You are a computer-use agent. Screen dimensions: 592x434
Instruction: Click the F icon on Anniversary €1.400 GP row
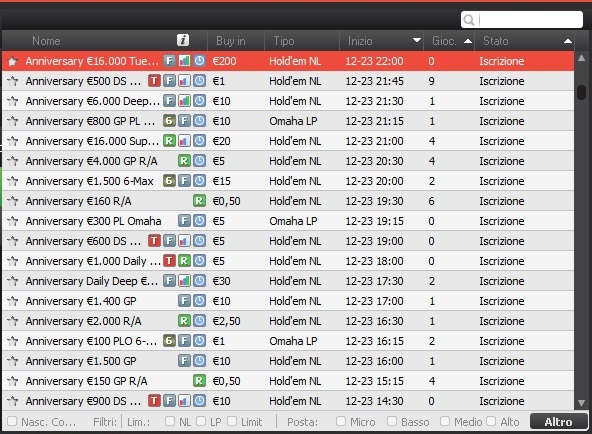coord(184,301)
